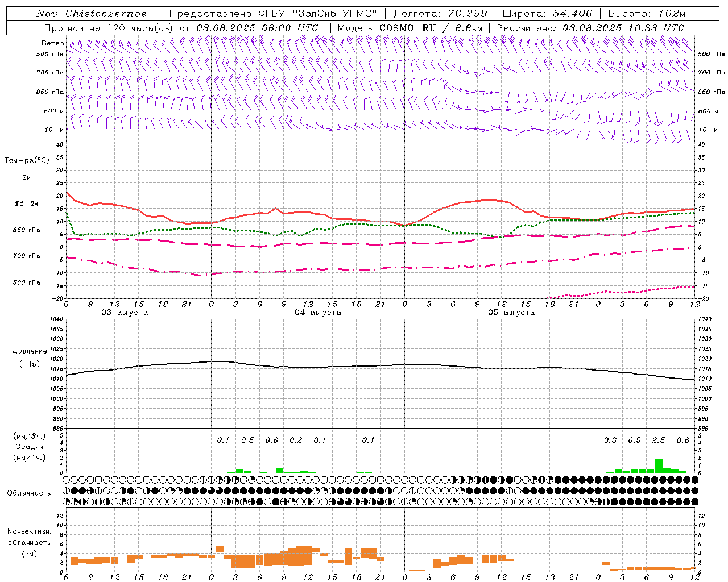The width and height of the screenshot is (728, 582).
Task: Click the precipitation value 0.9
Action: pyautogui.click(x=634, y=440)
